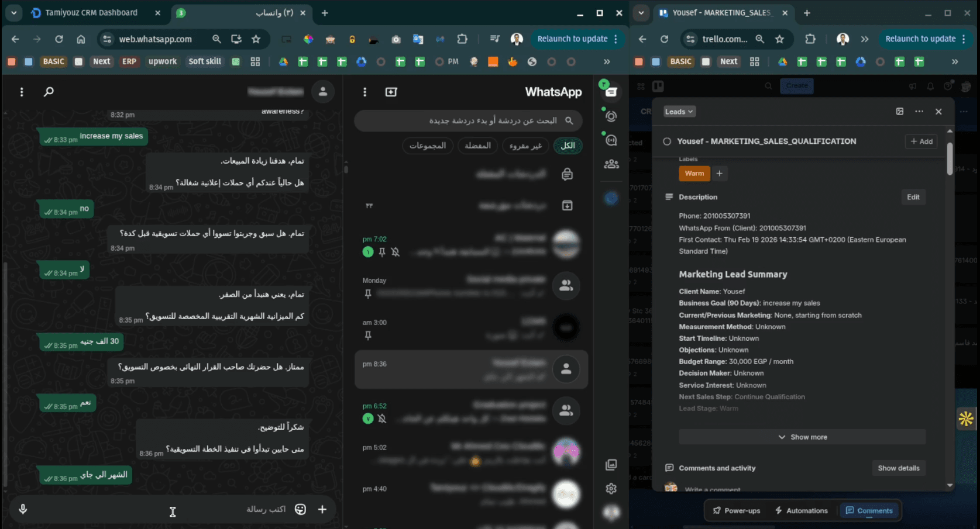This screenshot has width=980, height=529.
Task: Select the غير مقروء chat filter
Action: click(x=525, y=146)
